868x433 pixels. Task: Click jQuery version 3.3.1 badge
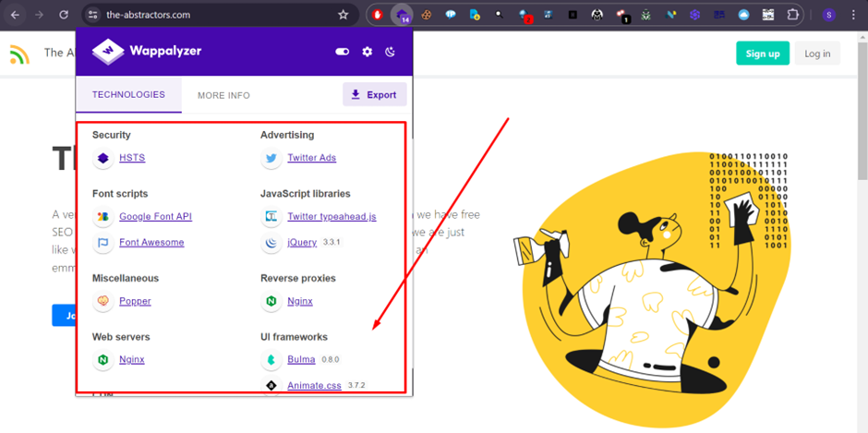click(332, 243)
